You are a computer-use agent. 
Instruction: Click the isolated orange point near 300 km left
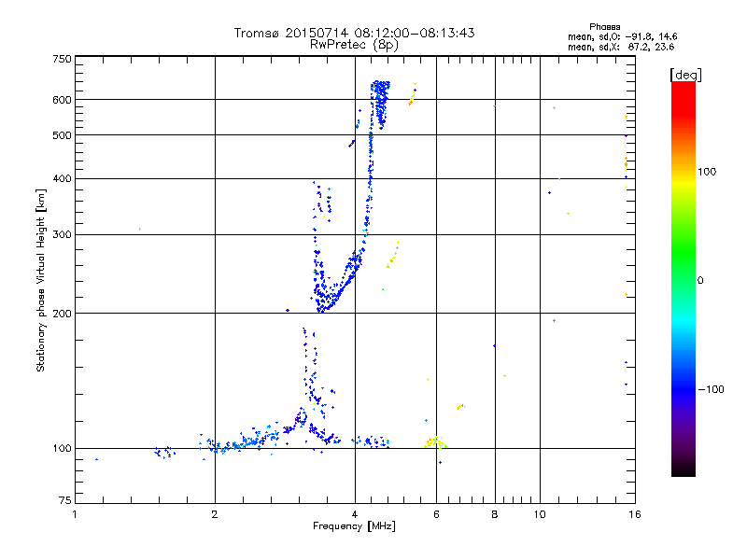click(139, 229)
